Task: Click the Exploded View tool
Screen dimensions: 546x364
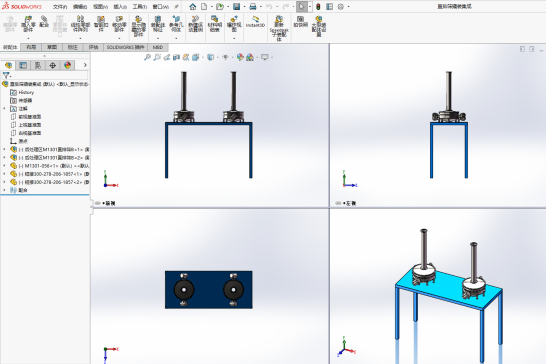Action: [234, 24]
